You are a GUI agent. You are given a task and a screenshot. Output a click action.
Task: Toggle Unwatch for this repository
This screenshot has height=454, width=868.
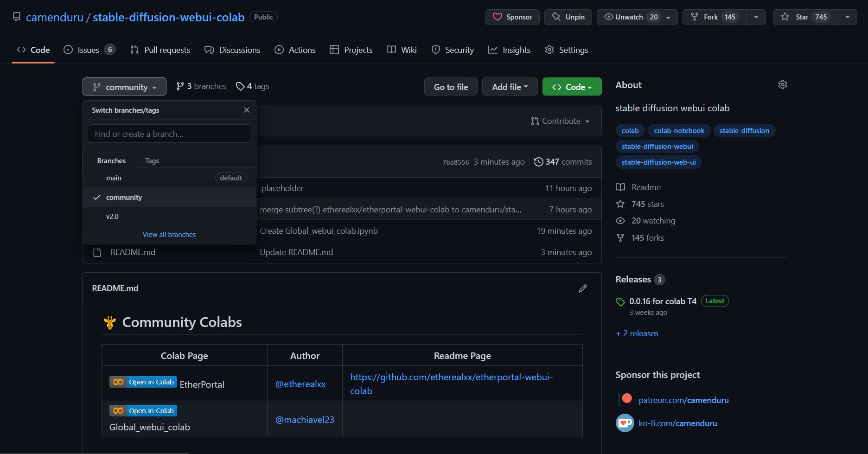[629, 17]
